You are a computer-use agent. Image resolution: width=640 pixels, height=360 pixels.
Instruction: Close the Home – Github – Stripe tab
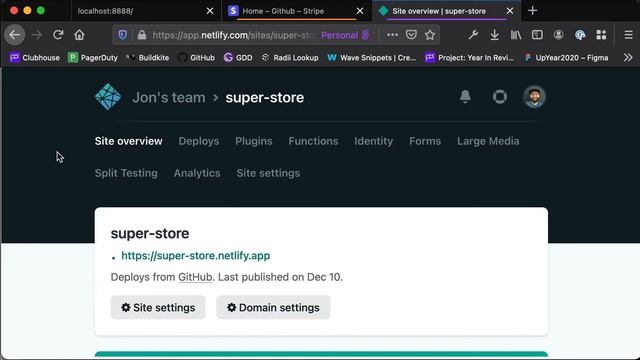pos(360,11)
